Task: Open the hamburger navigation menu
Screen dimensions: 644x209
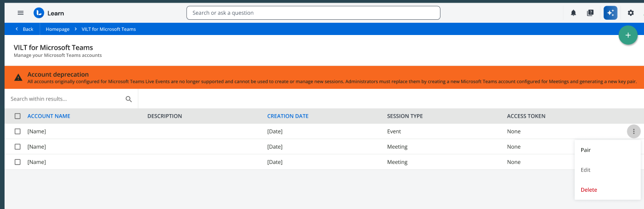Action: click(x=21, y=13)
